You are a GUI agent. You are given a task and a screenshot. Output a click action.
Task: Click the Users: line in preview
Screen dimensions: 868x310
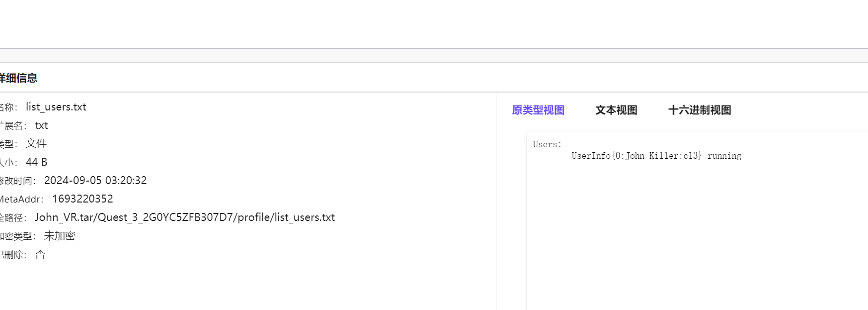[547, 144]
